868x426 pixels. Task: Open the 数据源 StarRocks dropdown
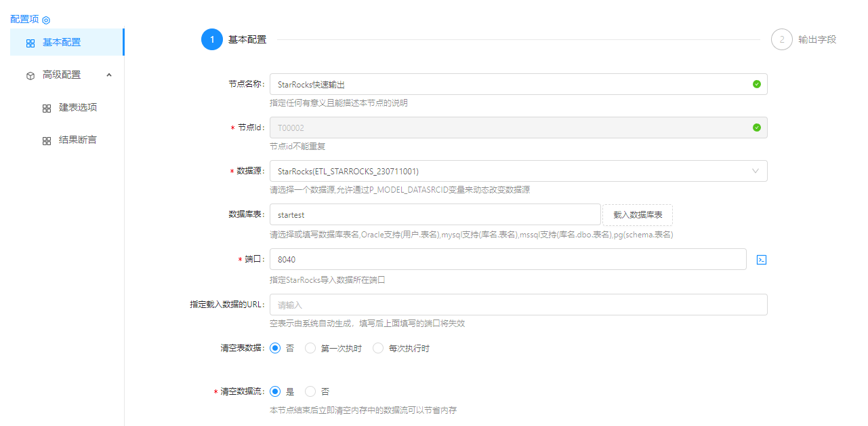518,171
